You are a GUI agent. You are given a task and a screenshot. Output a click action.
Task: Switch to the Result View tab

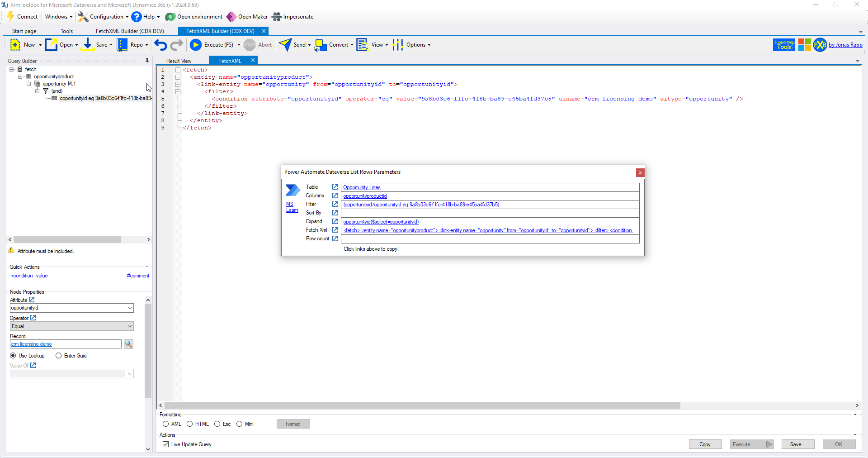click(179, 61)
